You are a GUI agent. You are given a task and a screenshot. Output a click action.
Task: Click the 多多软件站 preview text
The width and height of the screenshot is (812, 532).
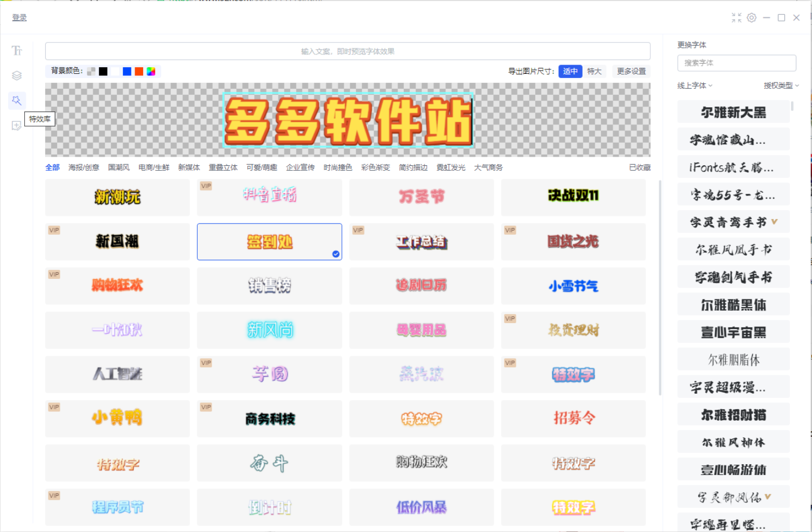point(348,121)
